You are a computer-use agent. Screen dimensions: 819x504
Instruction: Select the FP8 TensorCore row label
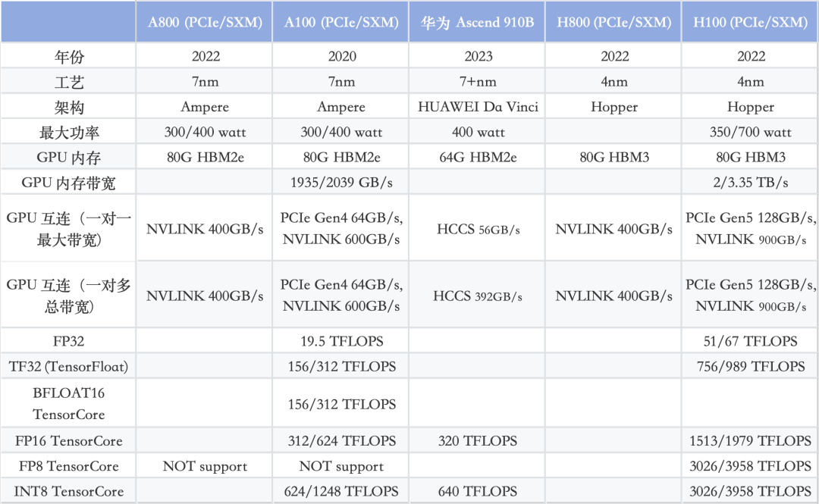(69, 466)
